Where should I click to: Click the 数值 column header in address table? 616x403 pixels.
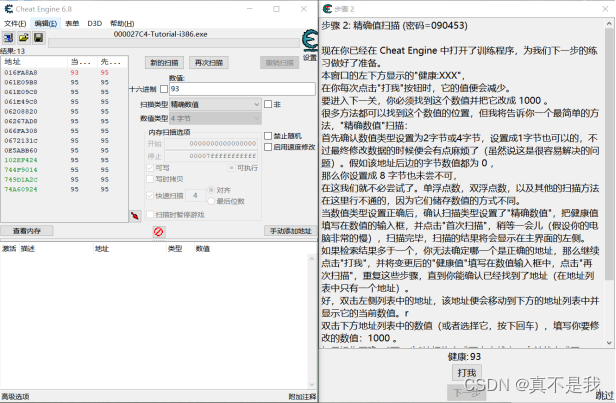click(x=203, y=249)
